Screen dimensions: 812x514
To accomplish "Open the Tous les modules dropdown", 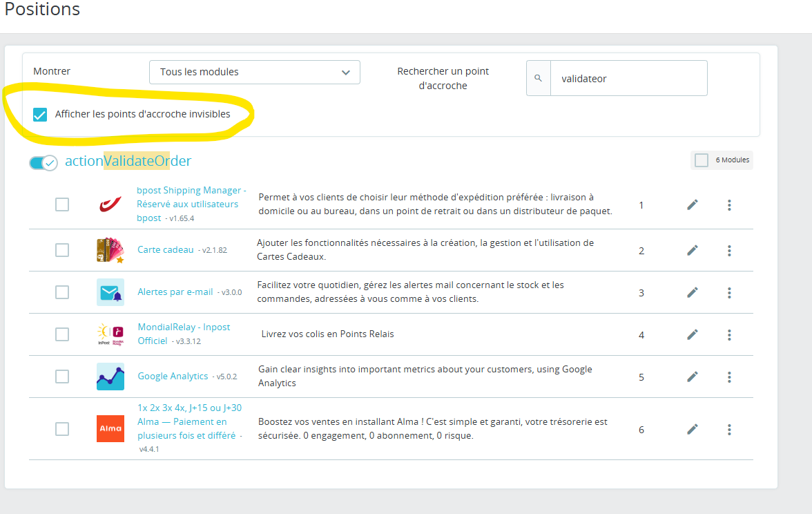I will click(x=254, y=72).
